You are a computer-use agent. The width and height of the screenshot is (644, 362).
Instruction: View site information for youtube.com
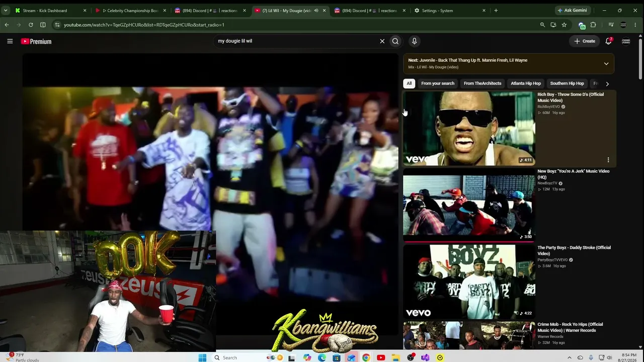(x=57, y=25)
